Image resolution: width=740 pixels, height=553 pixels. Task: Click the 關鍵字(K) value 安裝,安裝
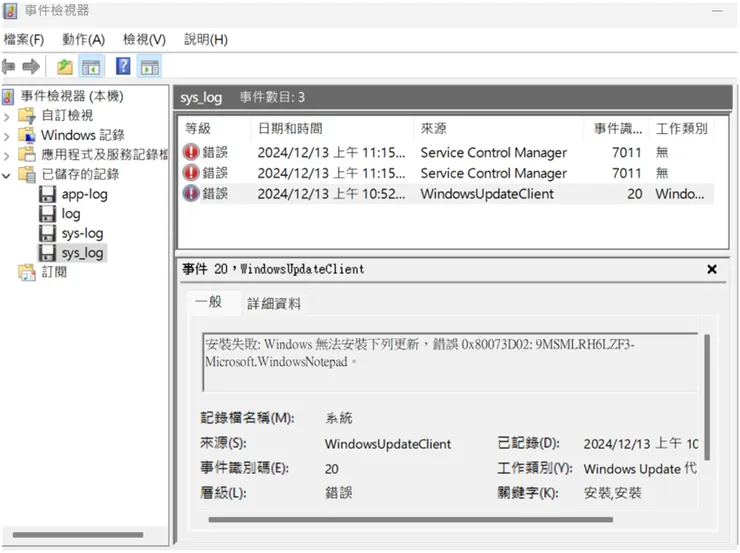612,493
